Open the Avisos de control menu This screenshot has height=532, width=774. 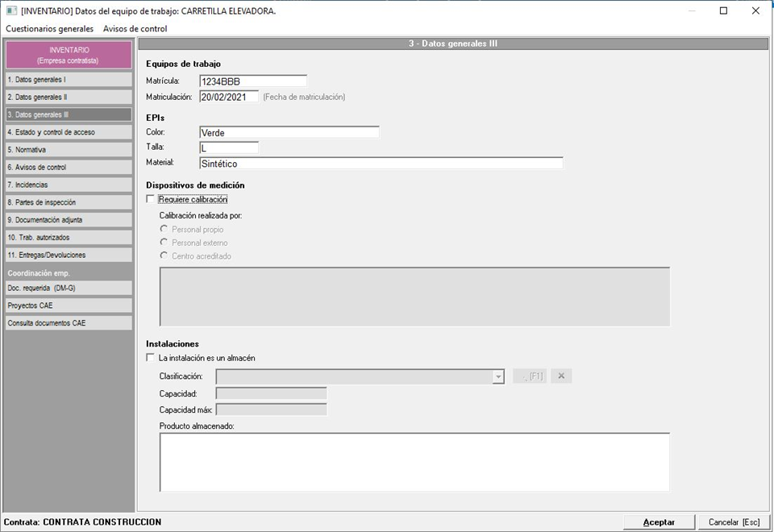135,29
